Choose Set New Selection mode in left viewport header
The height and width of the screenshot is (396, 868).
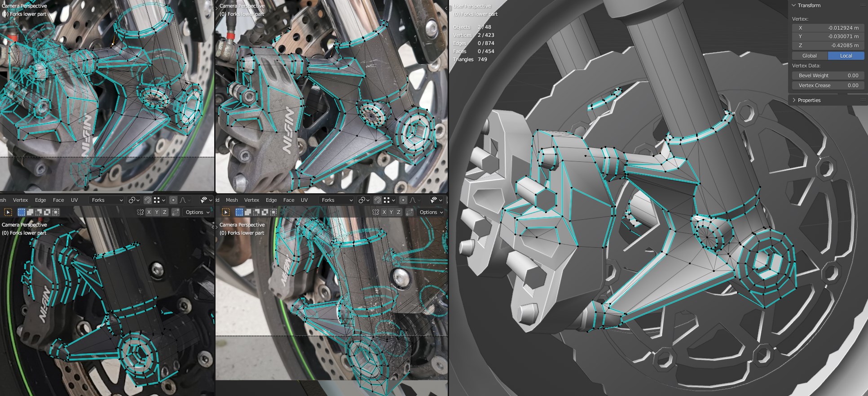pos(21,212)
